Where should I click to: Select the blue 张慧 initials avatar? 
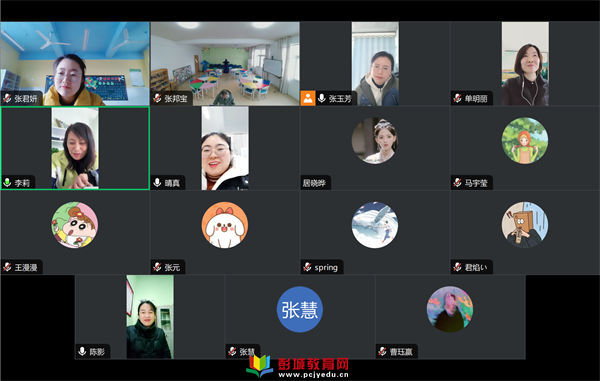point(300,309)
